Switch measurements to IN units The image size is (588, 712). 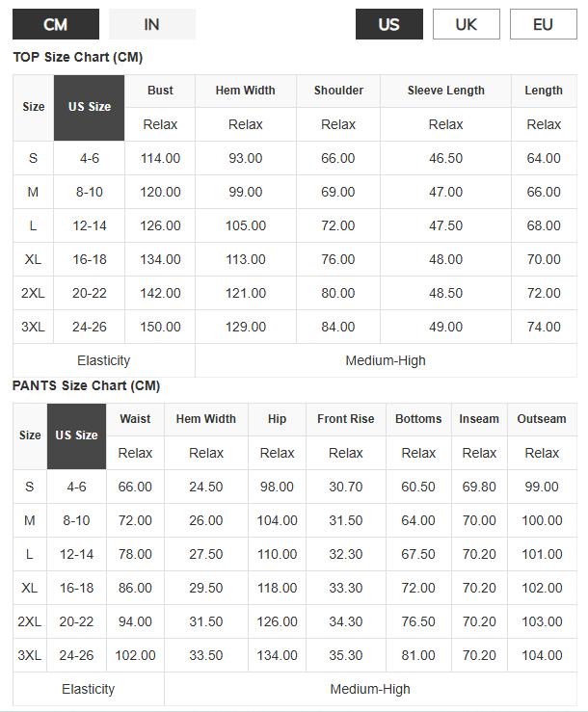151,24
